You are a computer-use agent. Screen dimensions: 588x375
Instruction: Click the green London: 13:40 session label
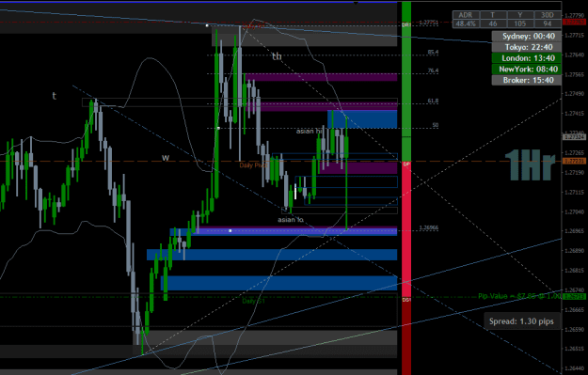527,58
